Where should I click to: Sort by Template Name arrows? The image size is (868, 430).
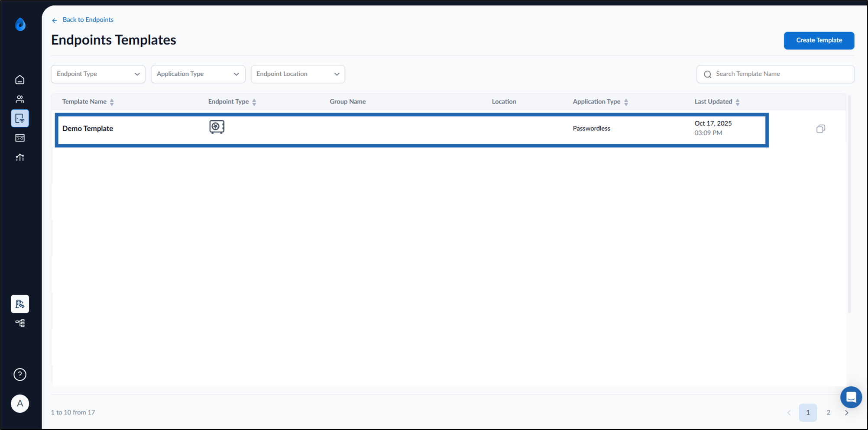point(112,102)
